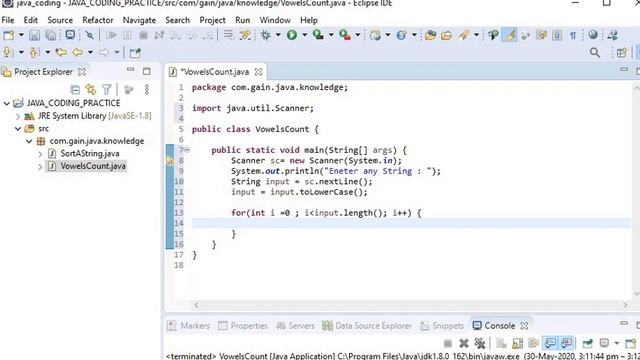Select SortAString.java in Project Explorer
Viewport: 640px width, 360px height.
(90, 153)
